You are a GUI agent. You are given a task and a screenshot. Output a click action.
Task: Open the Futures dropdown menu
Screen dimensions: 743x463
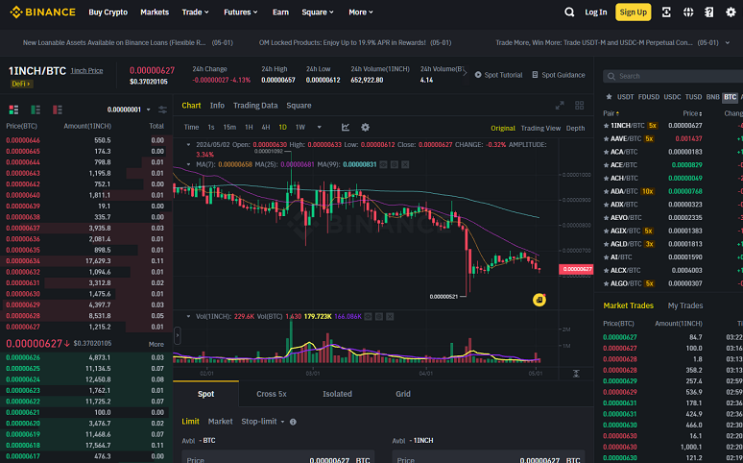(x=241, y=12)
